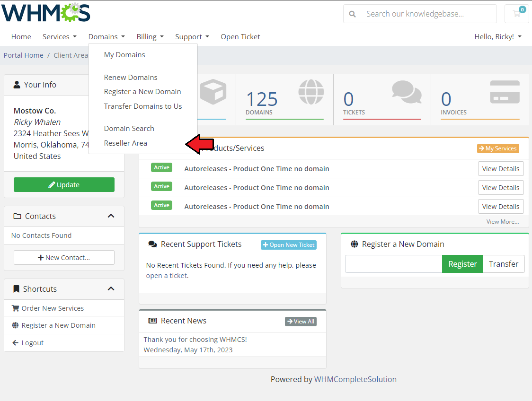
Task: Click the credit card icon in Invoices tile
Action: (505, 92)
